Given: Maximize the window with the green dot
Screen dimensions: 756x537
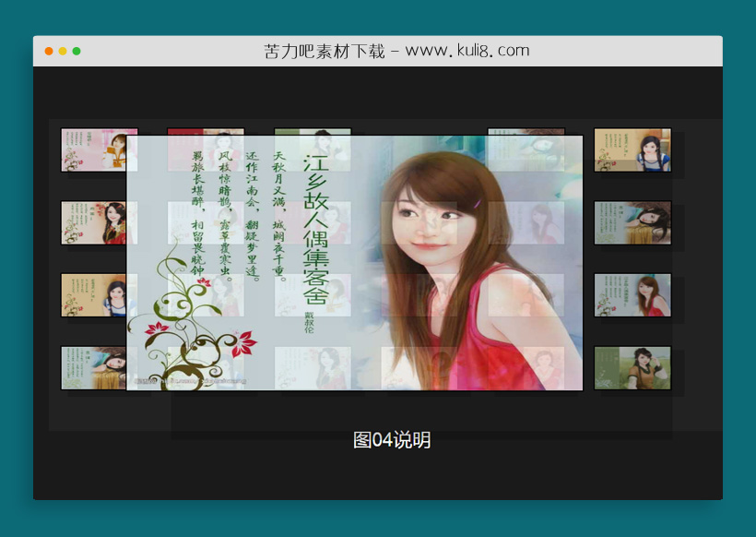Looking at the screenshot, I should point(77,51).
